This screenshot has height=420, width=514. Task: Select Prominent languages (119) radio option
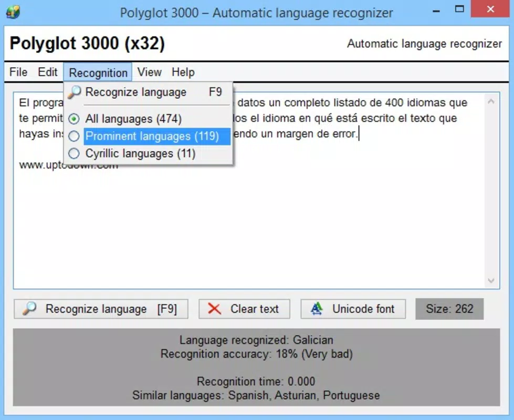(74, 136)
